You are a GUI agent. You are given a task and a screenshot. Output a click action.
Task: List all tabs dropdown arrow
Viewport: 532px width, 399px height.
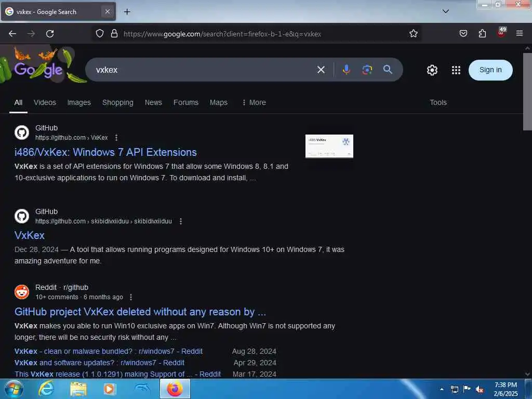(445, 11)
